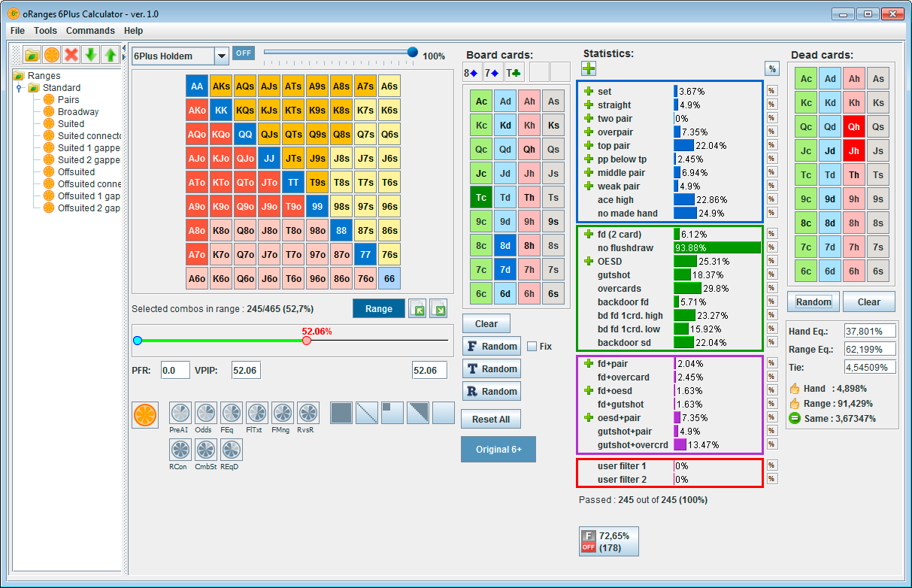Viewport: 912px width, 588px height.
Task: Click the green down arrow toolbar icon
Action: [91, 54]
